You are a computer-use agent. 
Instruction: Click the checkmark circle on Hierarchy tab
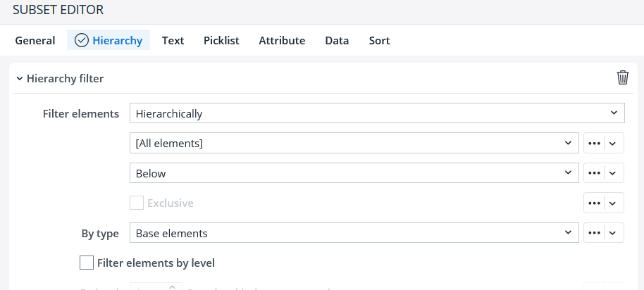click(81, 40)
